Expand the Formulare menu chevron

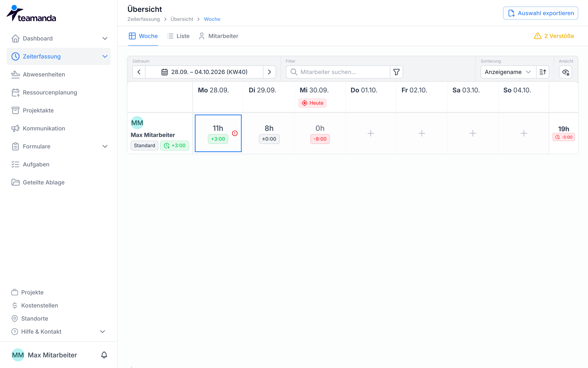105,147
